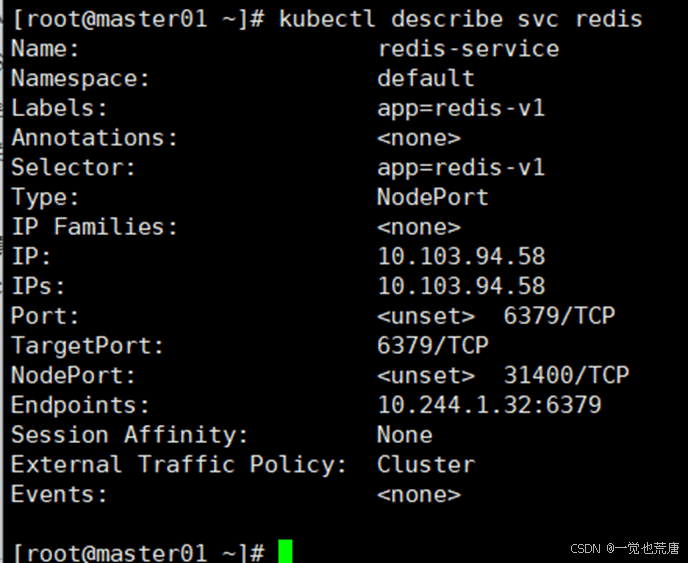The width and height of the screenshot is (688, 563).
Task: Click the none value beside Annotations
Action: coord(418,138)
